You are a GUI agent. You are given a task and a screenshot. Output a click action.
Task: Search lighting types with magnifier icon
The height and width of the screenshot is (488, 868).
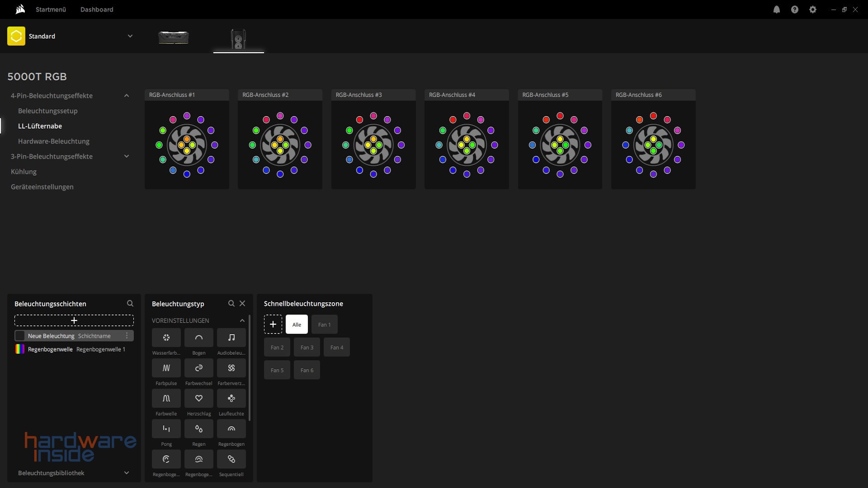coord(231,304)
